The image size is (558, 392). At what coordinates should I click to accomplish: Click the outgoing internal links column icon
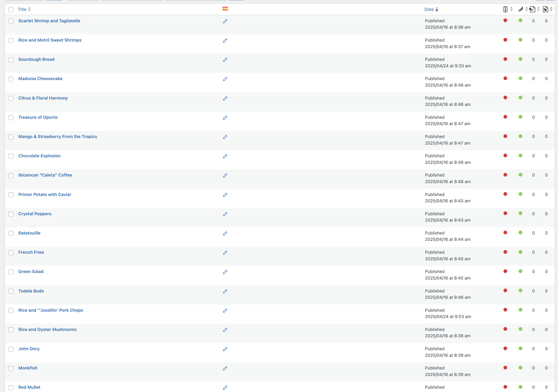[532, 9]
